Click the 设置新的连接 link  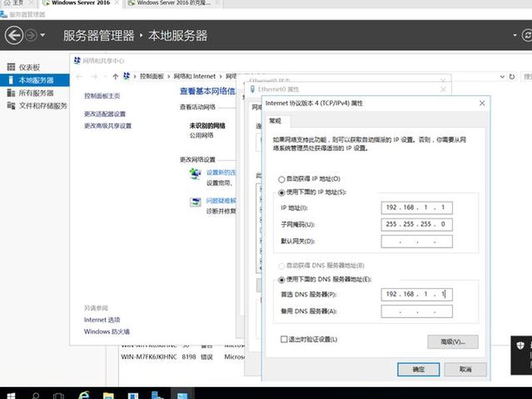point(221,173)
